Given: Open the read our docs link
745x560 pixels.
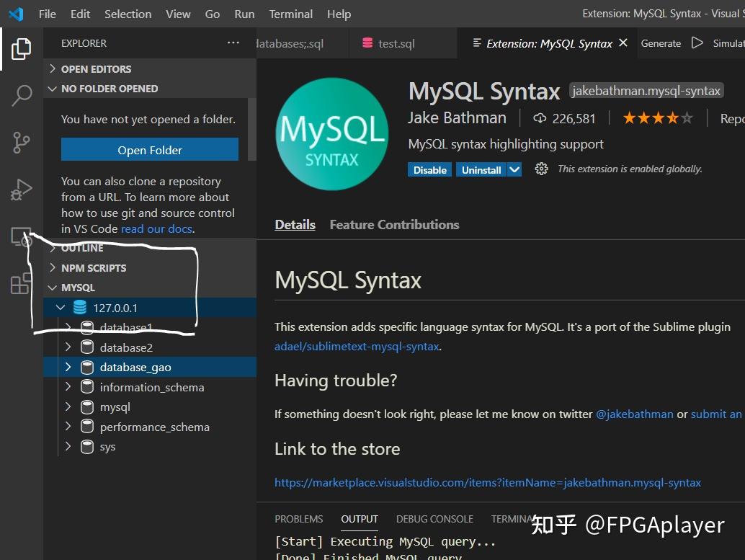Looking at the screenshot, I should [156, 228].
